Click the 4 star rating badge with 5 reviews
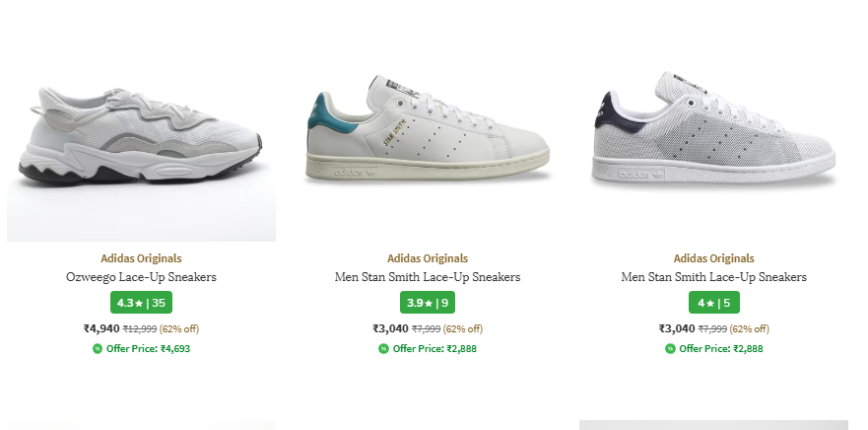 [x=714, y=303]
